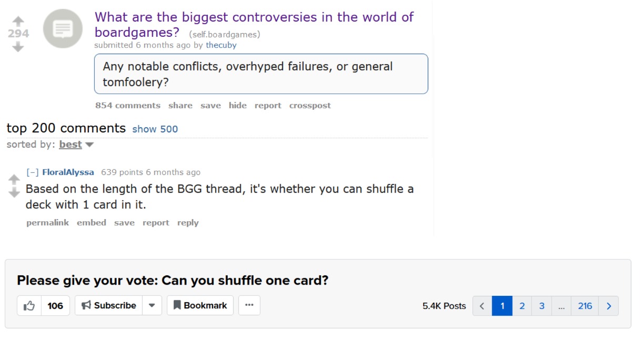Click the self-post text thumbnail icon

[63, 29]
